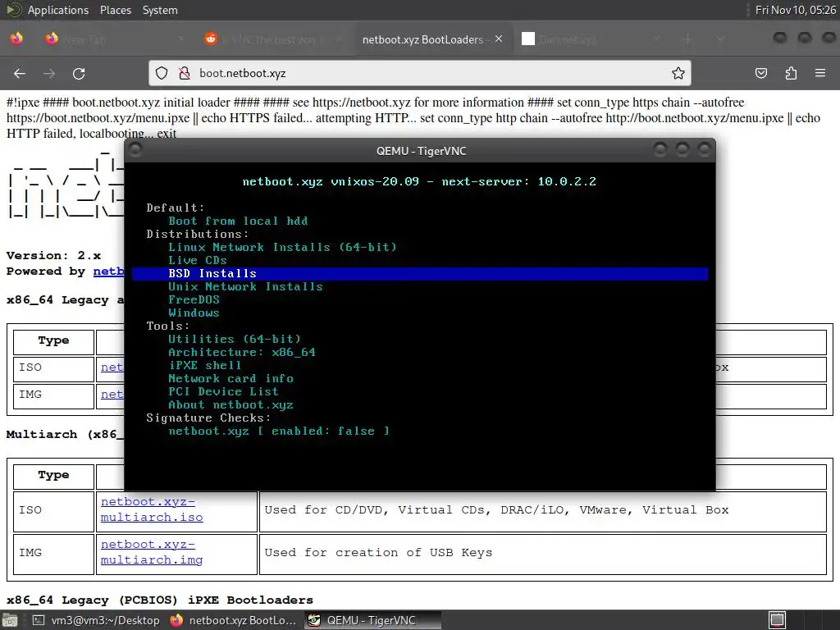
Task: Switch to the Darknet.xyz tab
Action: (x=591, y=39)
